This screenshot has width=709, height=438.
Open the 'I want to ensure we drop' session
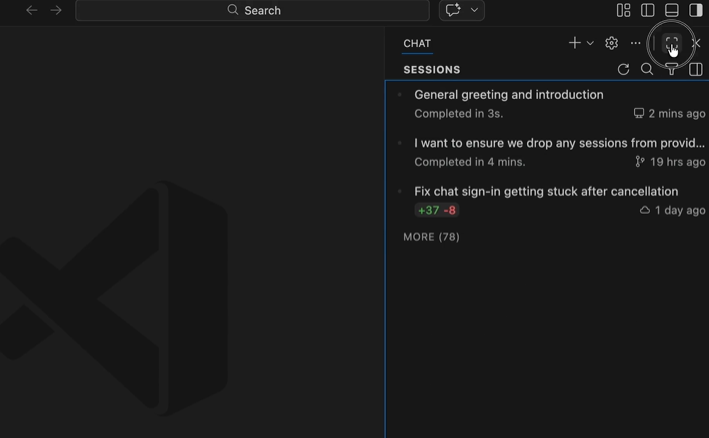tap(547, 152)
